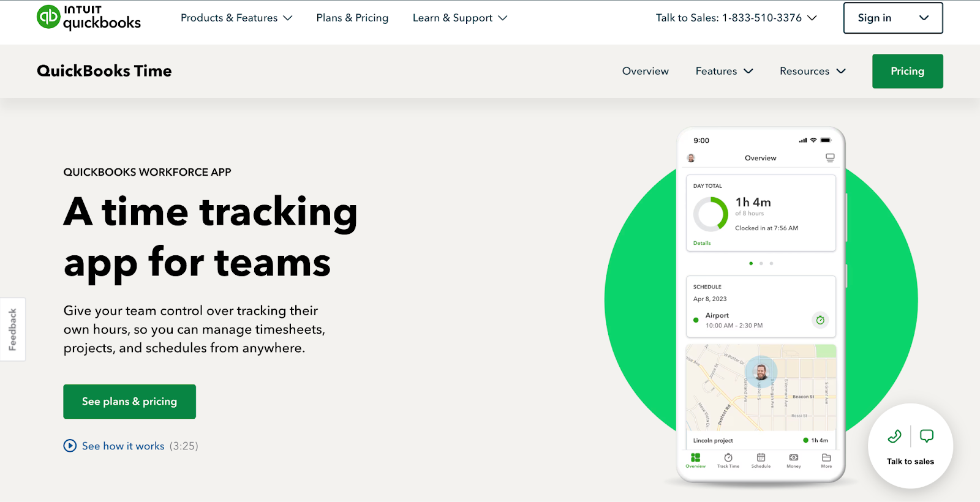Click the QuickBooks Time heading
Viewport: 980px width, 502px height.
coord(104,71)
